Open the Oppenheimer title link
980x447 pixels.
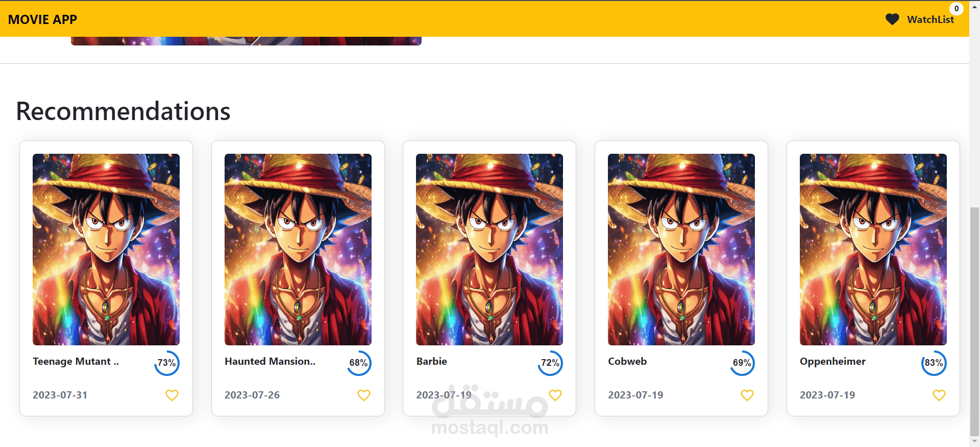(832, 361)
